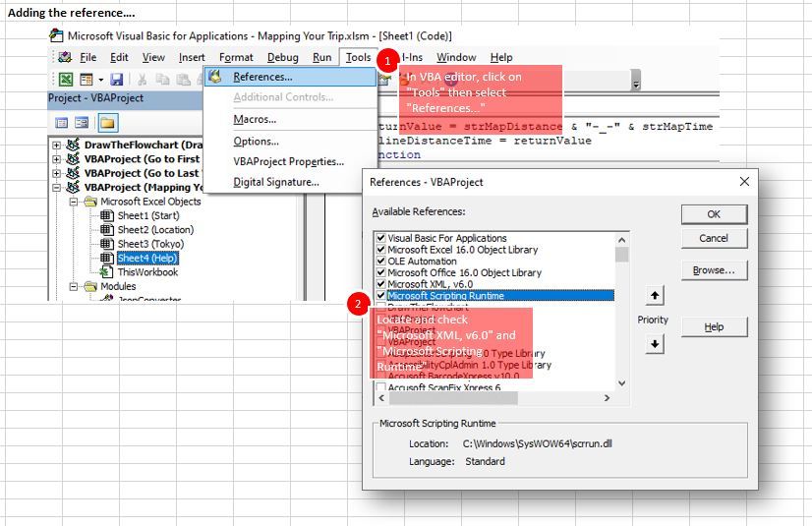
Task: Click the horizontal scrollbar right arrow
Action: tap(607, 397)
